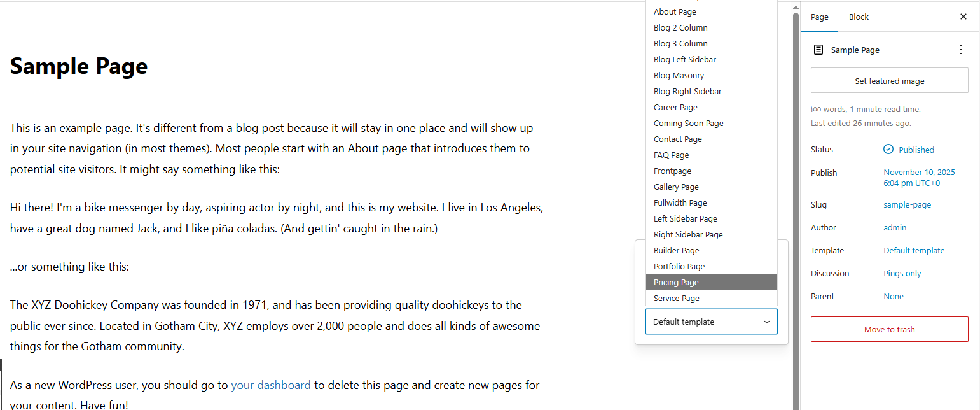Click Set featured image button

tap(889, 81)
